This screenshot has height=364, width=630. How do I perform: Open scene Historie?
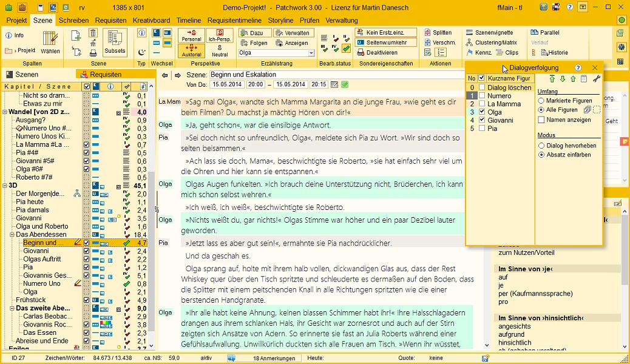tap(555, 53)
